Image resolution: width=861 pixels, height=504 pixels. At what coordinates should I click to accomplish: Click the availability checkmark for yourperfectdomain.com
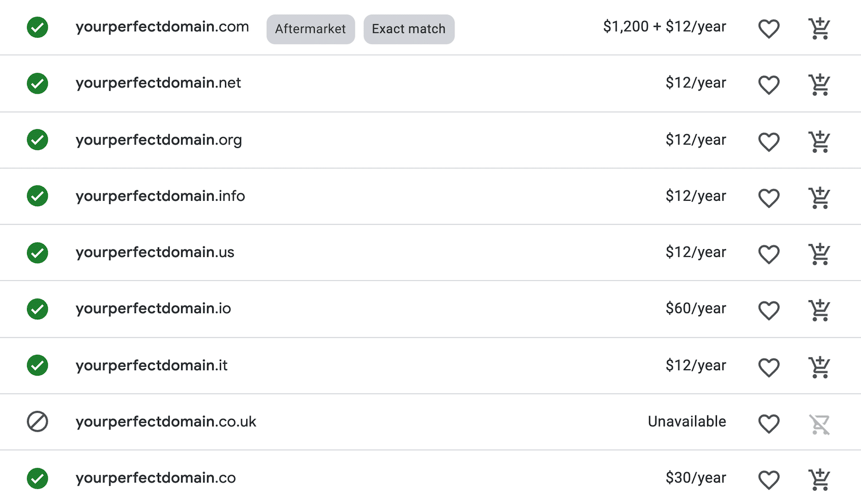[37, 27]
